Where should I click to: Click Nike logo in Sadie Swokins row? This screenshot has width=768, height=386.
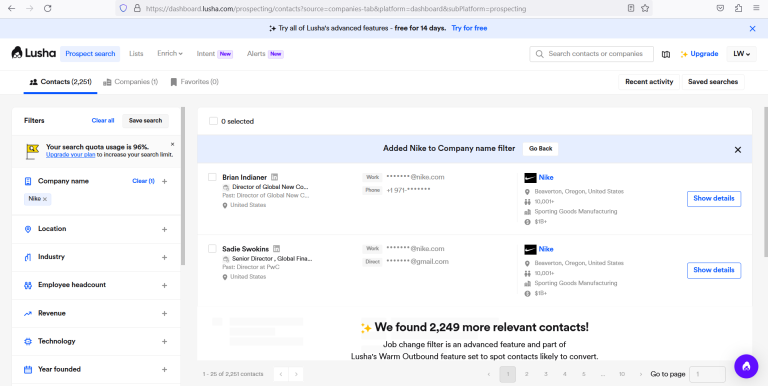[530, 249]
